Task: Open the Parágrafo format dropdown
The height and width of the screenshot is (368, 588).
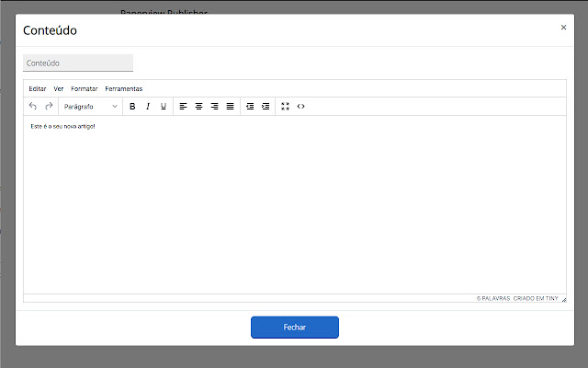Action: tap(90, 107)
